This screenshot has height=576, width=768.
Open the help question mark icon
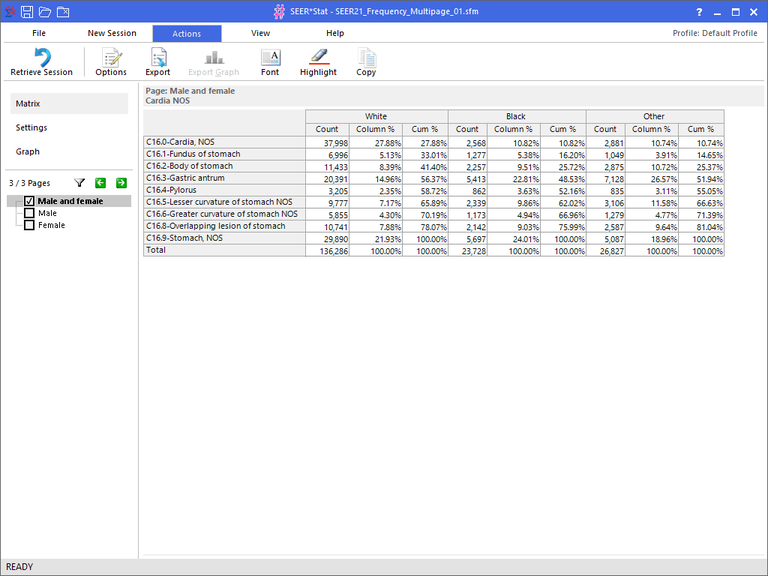tap(698, 12)
